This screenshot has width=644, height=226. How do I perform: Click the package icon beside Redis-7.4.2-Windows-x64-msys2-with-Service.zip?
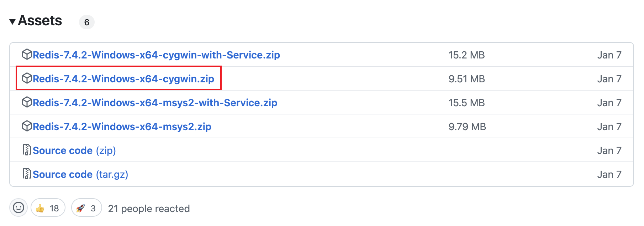point(26,103)
